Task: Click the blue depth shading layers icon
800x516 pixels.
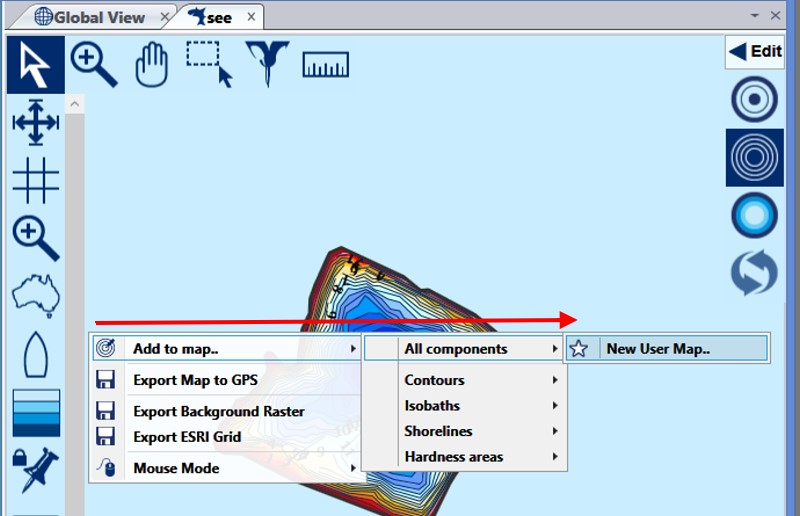Action: pyautogui.click(x=36, y=412)
